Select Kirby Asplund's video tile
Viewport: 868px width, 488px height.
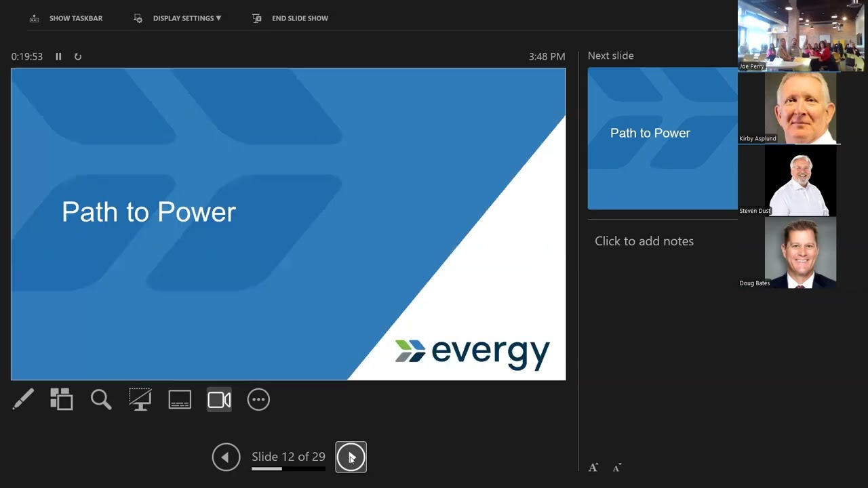(x=801, y=108)
